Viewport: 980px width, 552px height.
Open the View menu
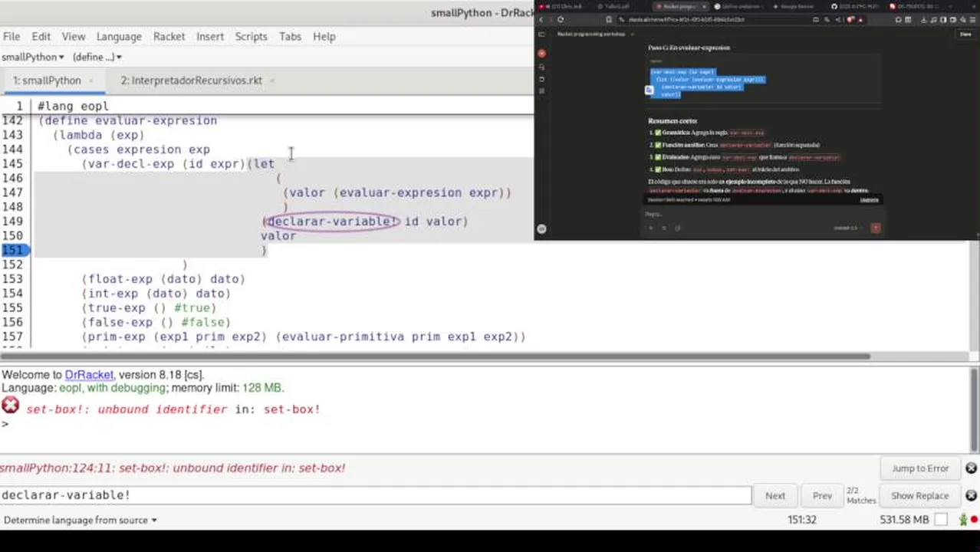[x=74, y=36]
